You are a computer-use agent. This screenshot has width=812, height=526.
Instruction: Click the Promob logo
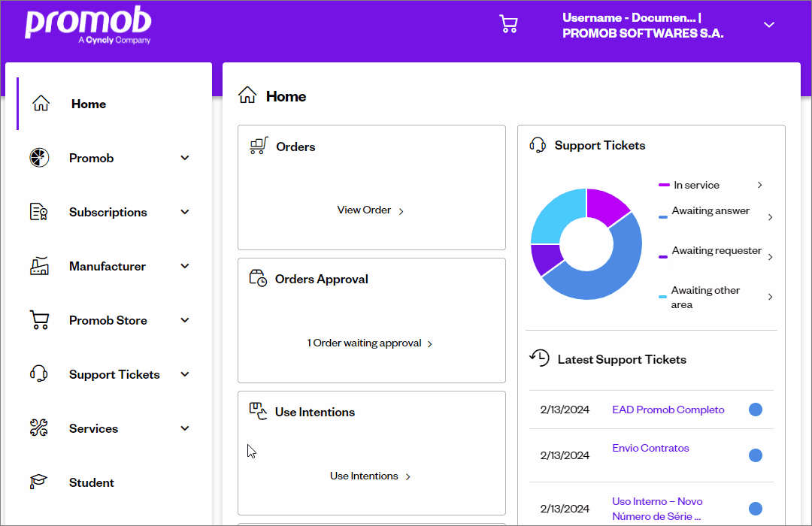(x=88, y=25)
